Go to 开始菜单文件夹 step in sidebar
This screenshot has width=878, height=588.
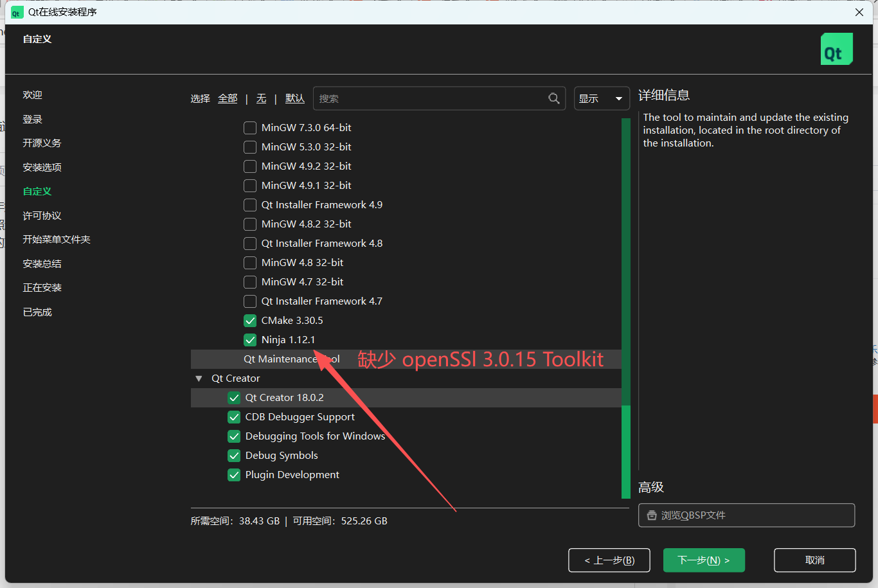(x=57, y=240)
